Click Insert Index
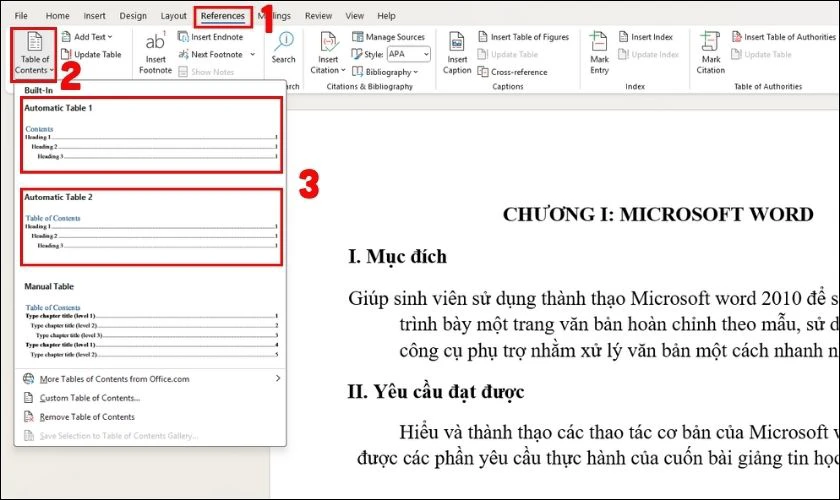The height and width of the screenshot is (500, 840). [x=646, y=37]
